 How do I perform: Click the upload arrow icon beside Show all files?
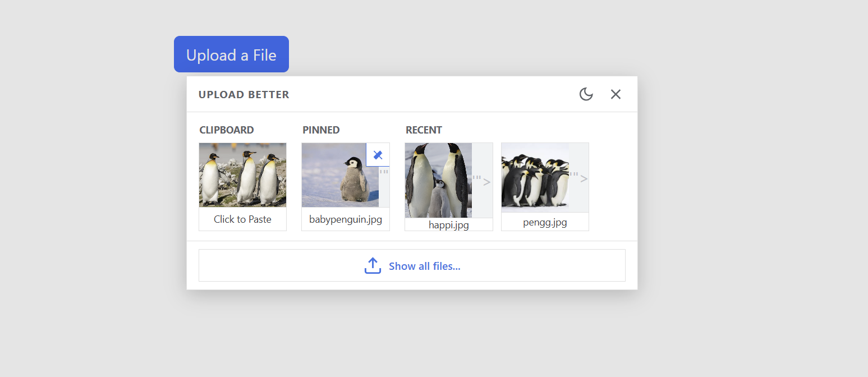coord(373,265)
